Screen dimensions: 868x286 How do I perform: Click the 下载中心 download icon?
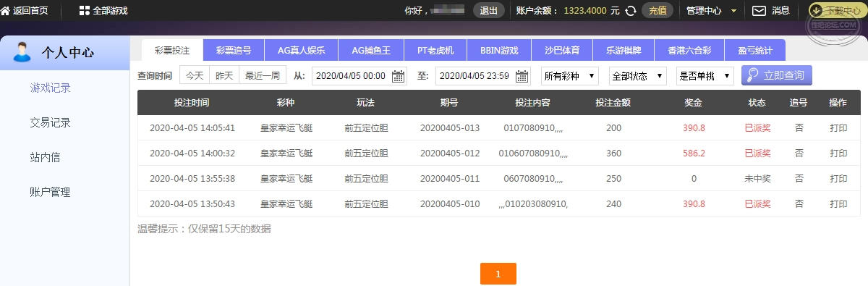coord(816,10)
